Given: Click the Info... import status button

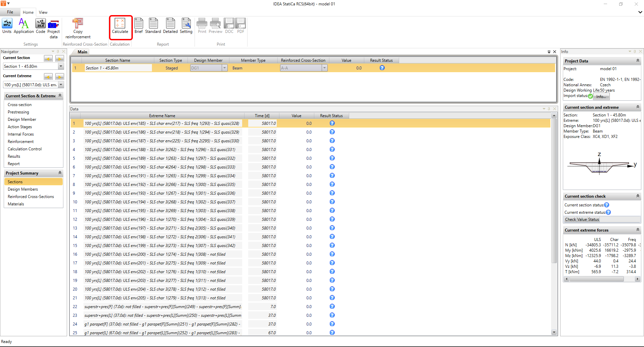Looking at the screenshot, I should coord(601,97).
